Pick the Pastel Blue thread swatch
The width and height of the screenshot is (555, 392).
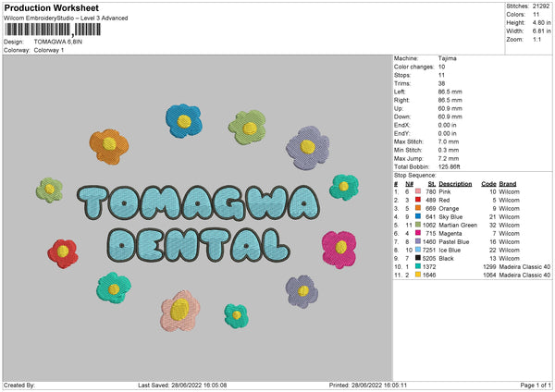click(418, 241)
